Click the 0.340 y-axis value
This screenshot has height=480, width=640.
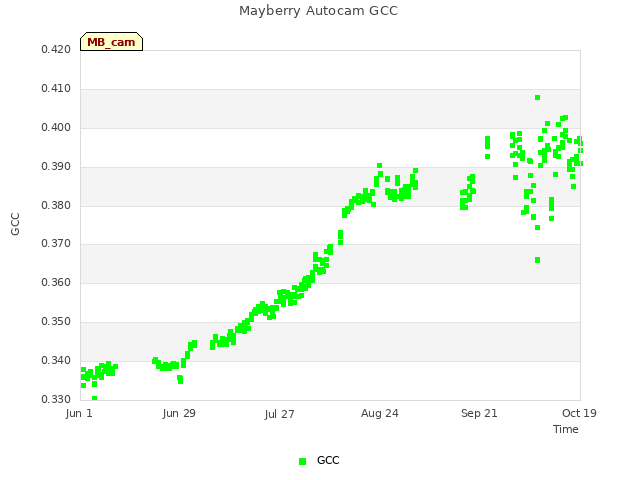pyautogui.click(x=56, y=360)
